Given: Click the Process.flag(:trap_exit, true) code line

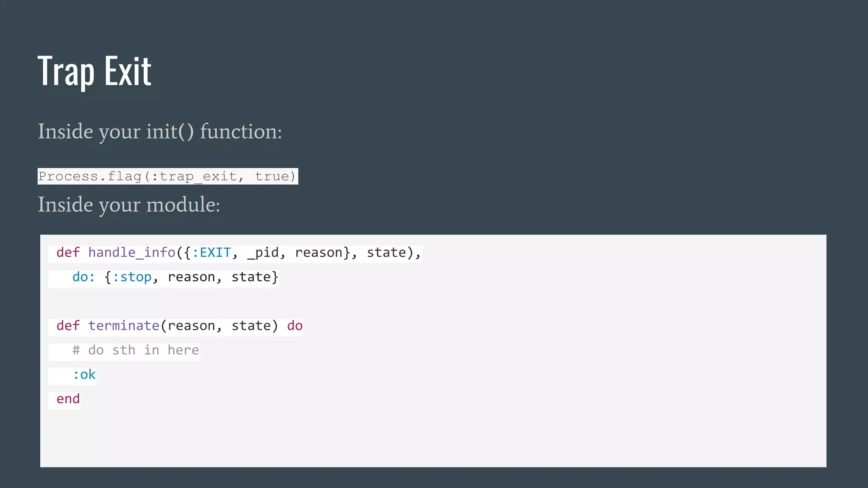Looking at the screenshot, I should (168, 176).
